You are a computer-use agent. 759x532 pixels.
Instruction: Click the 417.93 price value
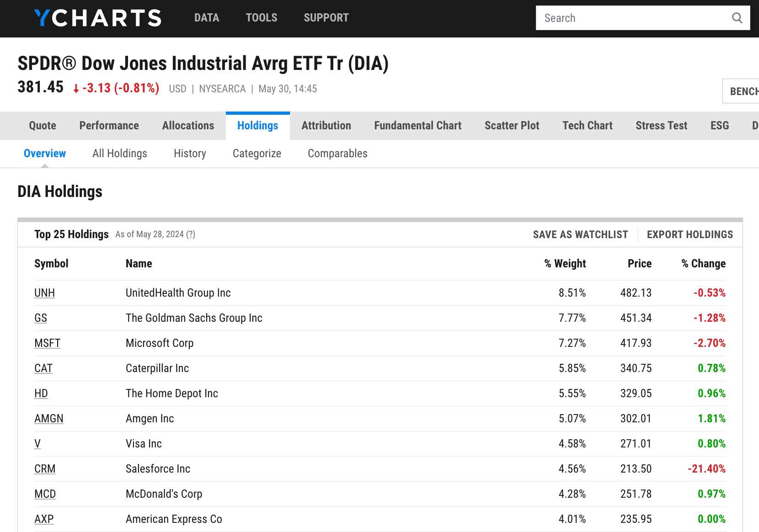[x=636, y=343]
